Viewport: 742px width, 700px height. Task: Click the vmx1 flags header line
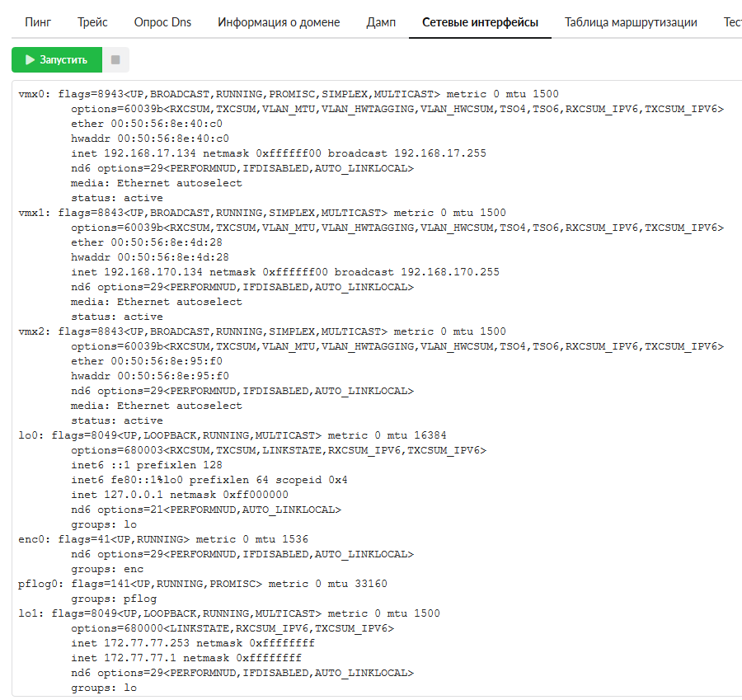click(262, 213)
